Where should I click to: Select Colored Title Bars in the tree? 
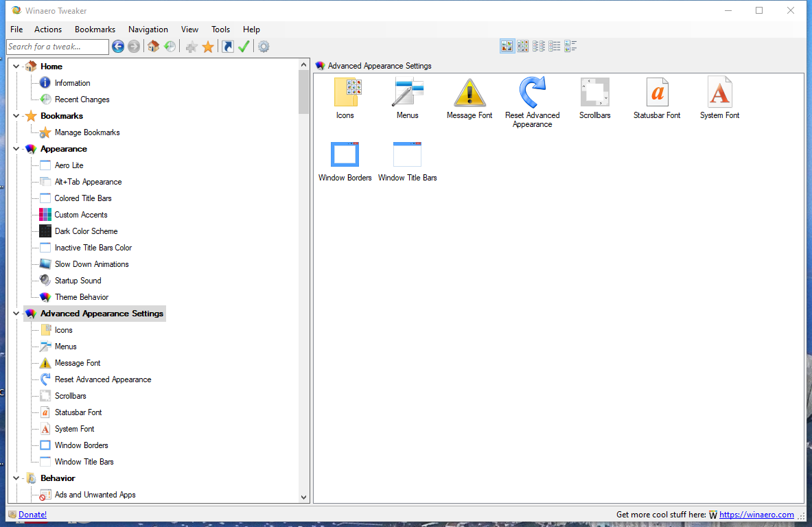pos(83,198)
